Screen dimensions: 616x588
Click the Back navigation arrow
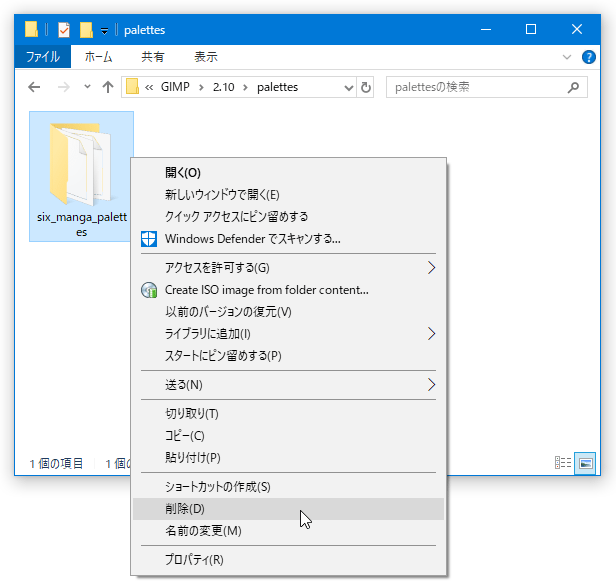pos(34,87)
